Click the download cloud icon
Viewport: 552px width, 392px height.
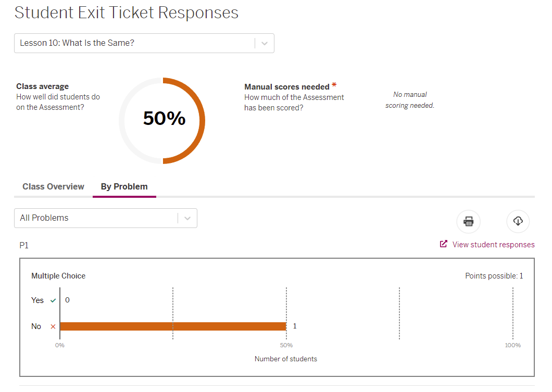(518, 222)
